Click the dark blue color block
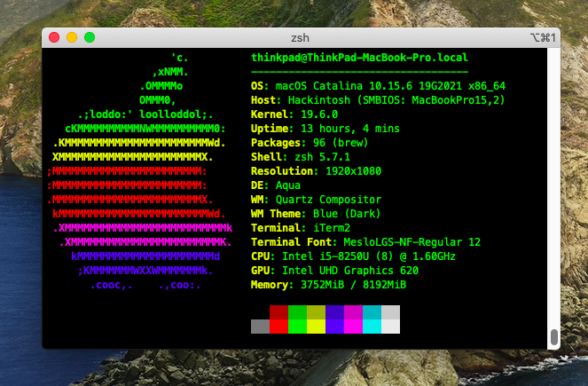This screenshot has height=386, width=588. pos(334,312)
